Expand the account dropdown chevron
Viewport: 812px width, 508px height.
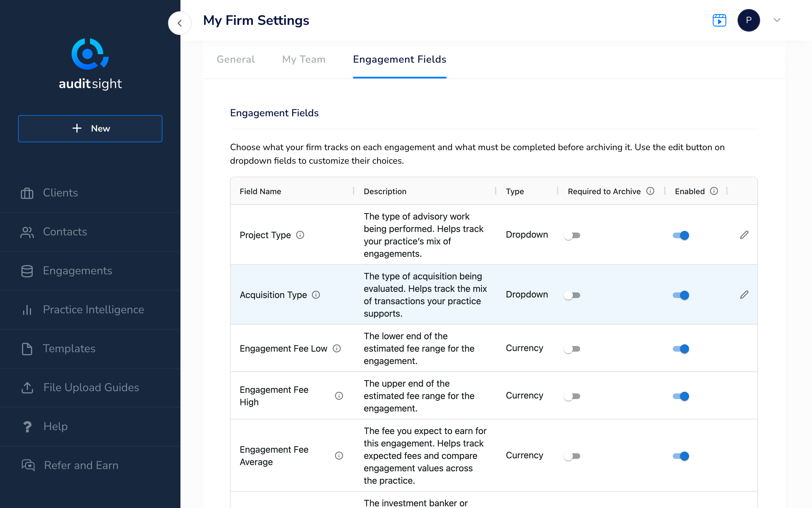tap(777, 20)
